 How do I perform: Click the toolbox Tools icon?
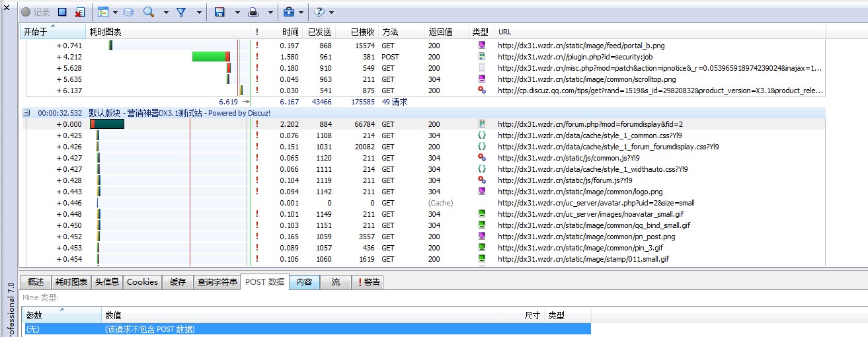[x=289, y=12]
